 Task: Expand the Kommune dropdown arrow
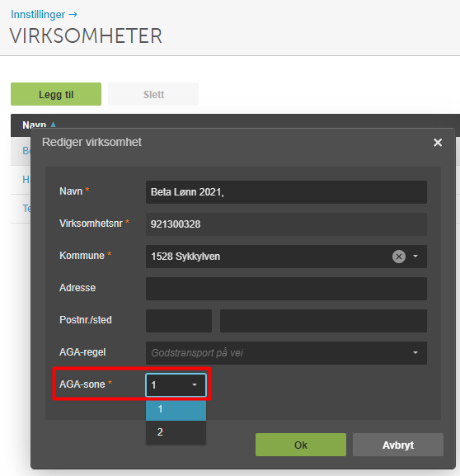point(415,257)
